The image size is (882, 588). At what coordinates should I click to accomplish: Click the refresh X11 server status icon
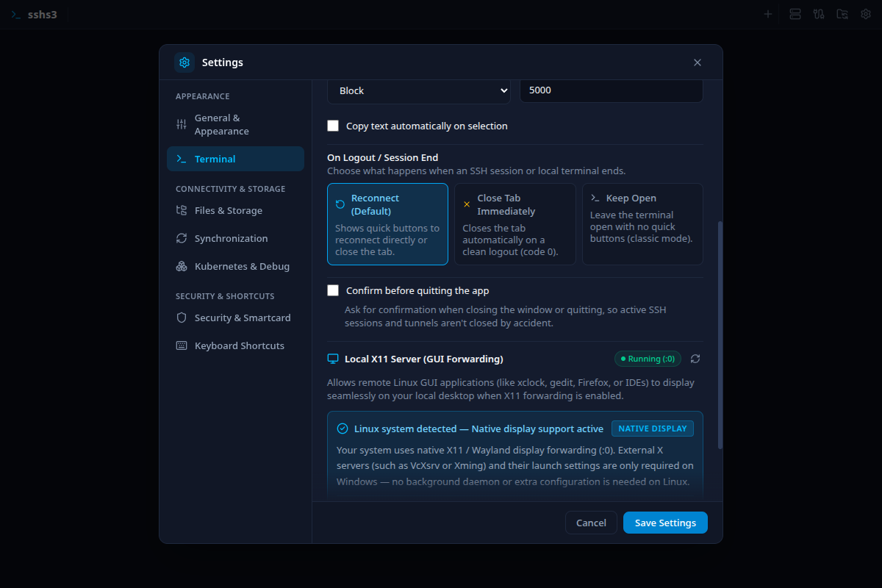pos(695,359)
